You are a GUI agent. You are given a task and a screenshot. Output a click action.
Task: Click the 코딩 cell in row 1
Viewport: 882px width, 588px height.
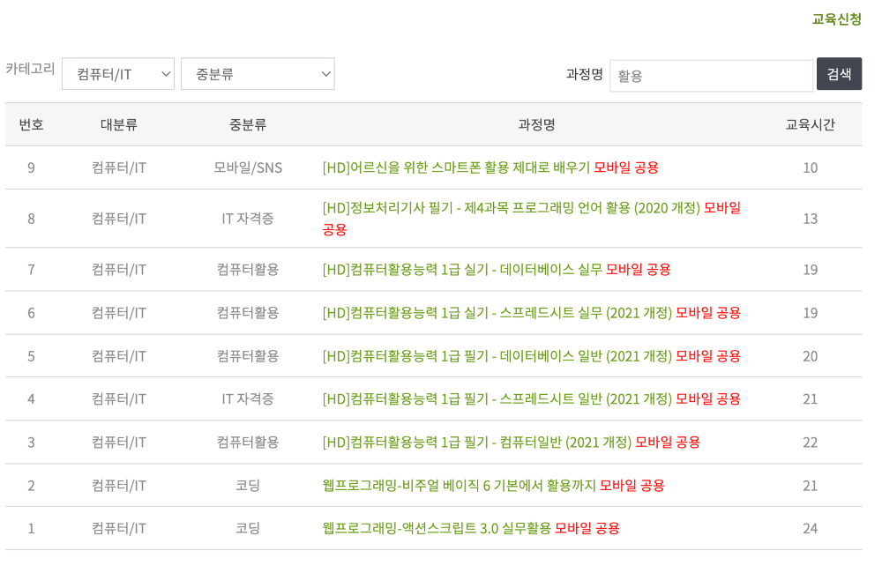pos(248,528)
